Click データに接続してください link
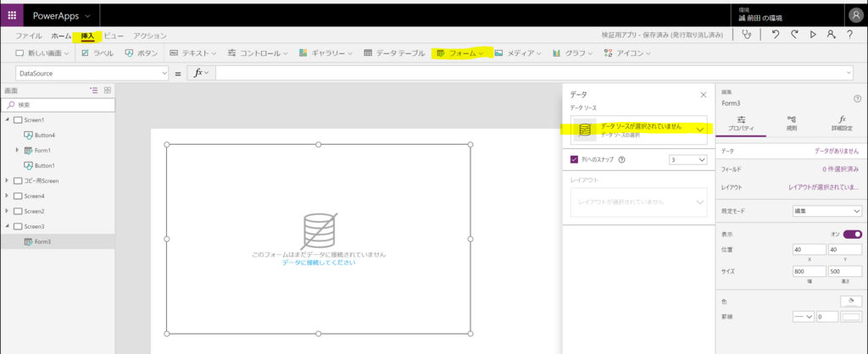Screen dimensions: 868x354 [x=319, y=263]
